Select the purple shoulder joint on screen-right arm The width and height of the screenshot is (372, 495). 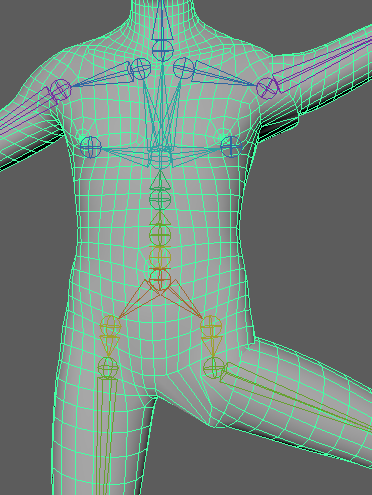267,88
